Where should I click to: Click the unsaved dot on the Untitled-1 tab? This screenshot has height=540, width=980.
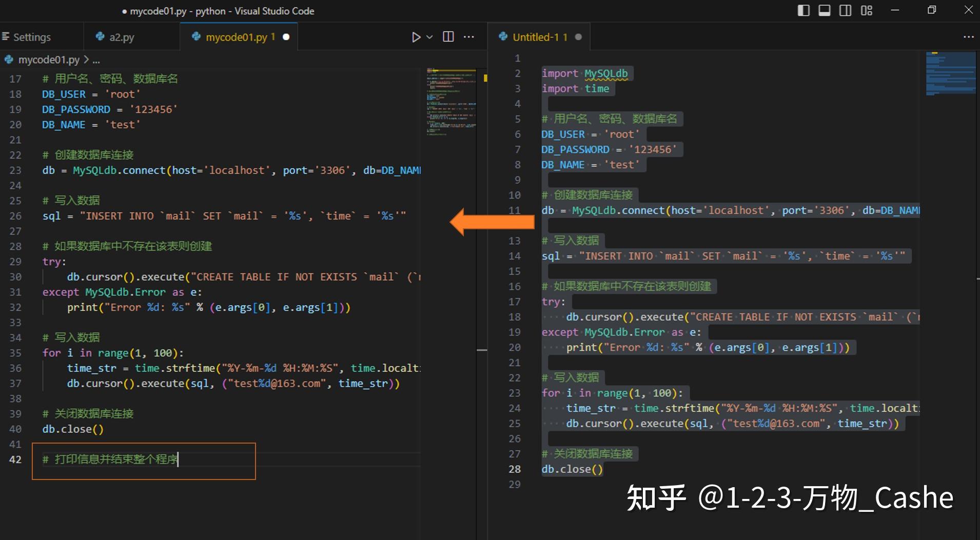(x=578, y=36)
